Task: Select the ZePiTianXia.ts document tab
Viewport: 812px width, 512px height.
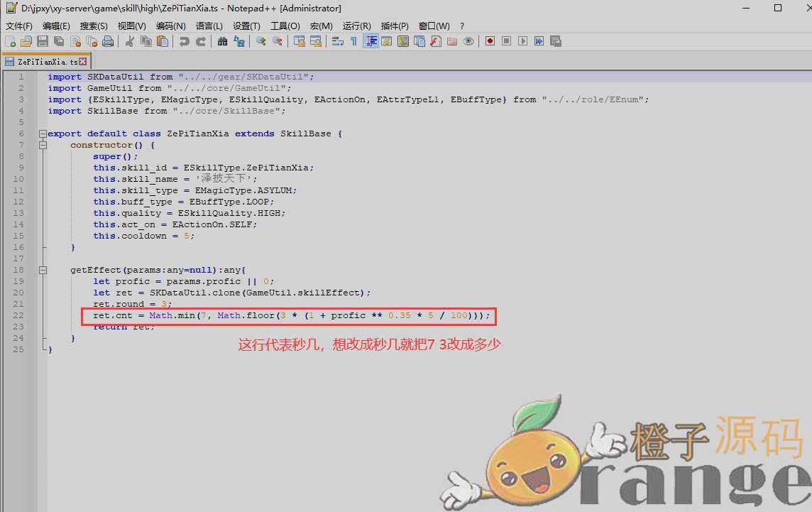Action: pos(43,62)
